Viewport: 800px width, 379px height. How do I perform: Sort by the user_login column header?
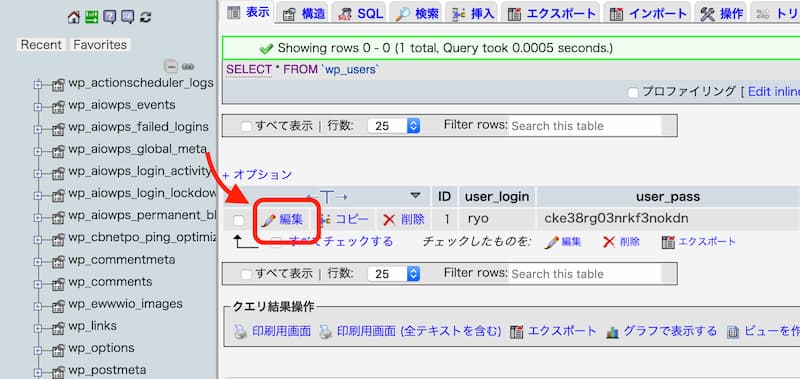point(497,196)
